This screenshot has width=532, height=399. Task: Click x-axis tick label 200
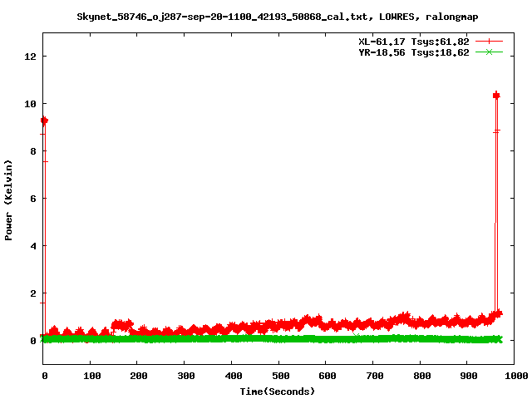click(138, 376)
